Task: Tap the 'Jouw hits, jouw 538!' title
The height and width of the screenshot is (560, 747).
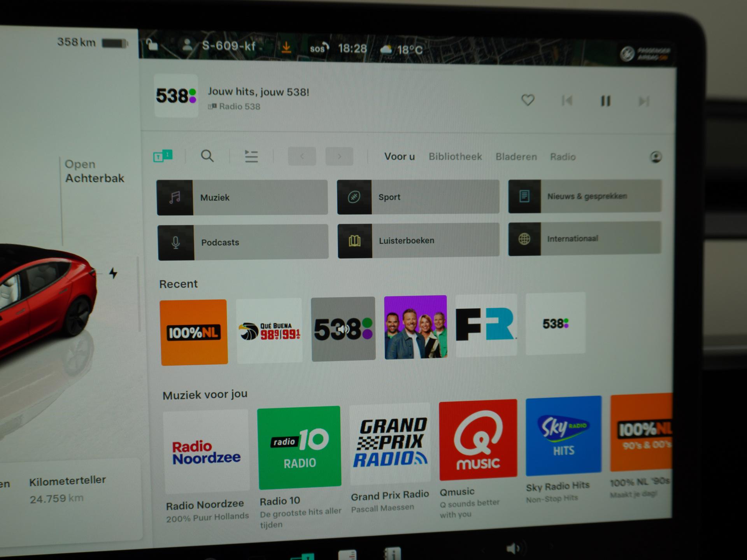Action: point(258,92)
